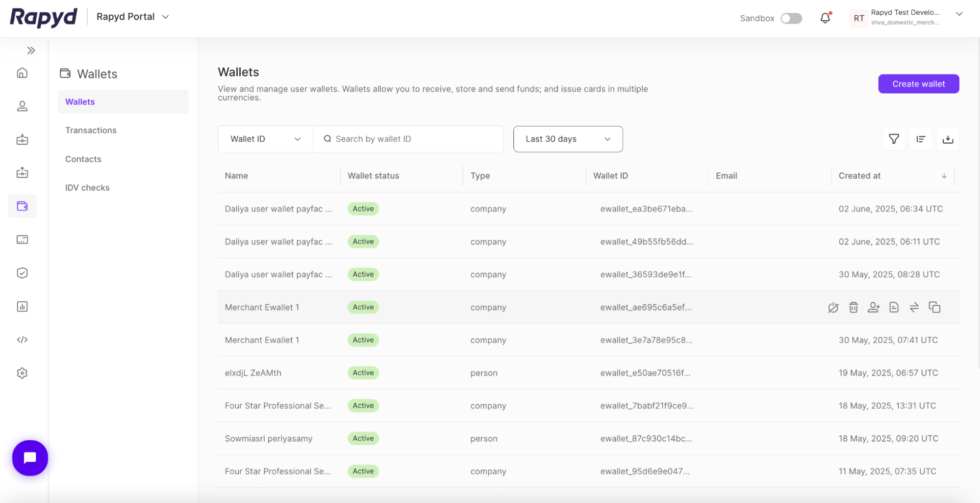Open the chat support bubble
This screenshot has height=503, width=980.
(30, 457)
